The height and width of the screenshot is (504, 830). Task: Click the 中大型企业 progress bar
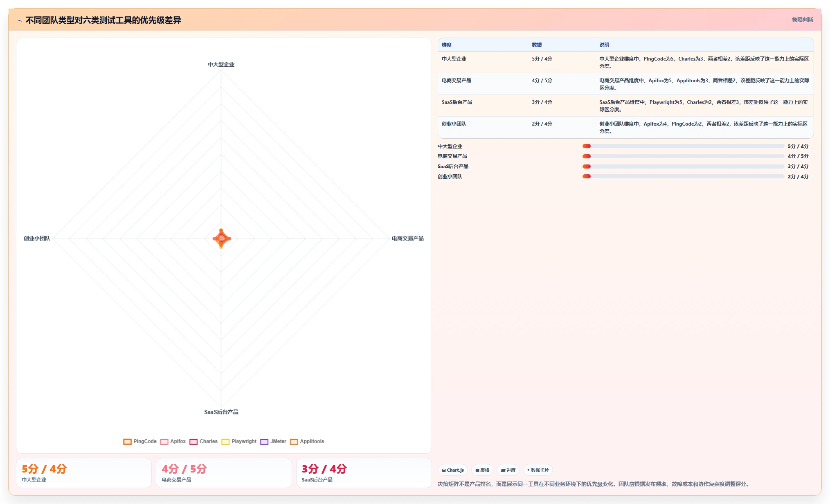(x=683, y=146)
